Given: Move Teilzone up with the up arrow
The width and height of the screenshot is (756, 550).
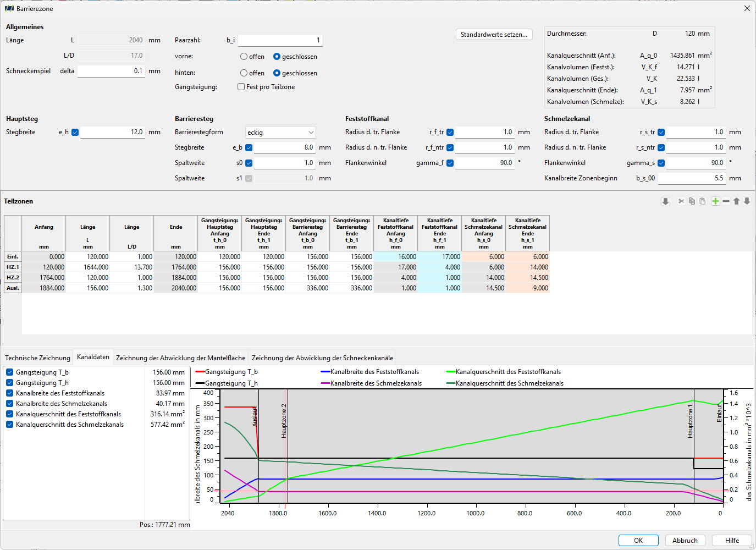Looking at the screenshot, I should pyautogui.click(x=736, y=201).
